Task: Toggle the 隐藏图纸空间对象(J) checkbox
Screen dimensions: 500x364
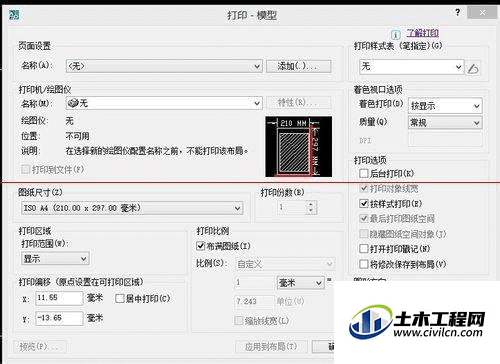Action: click(364, 234)
